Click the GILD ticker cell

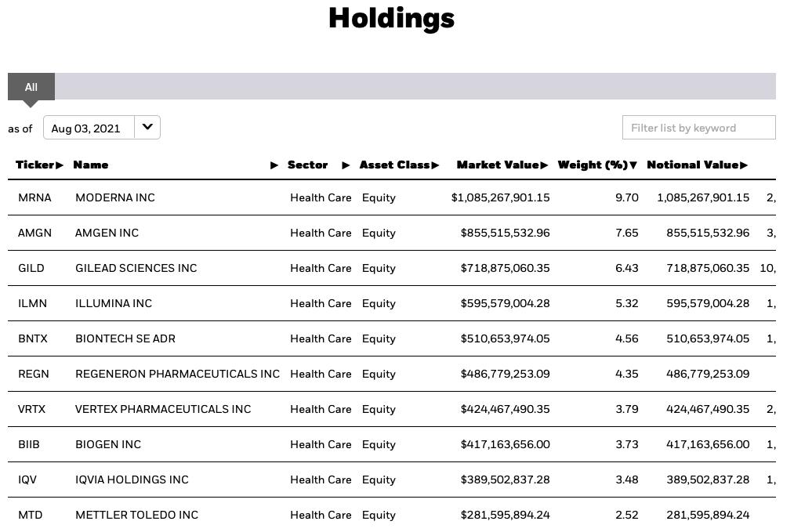pos(31,268)
